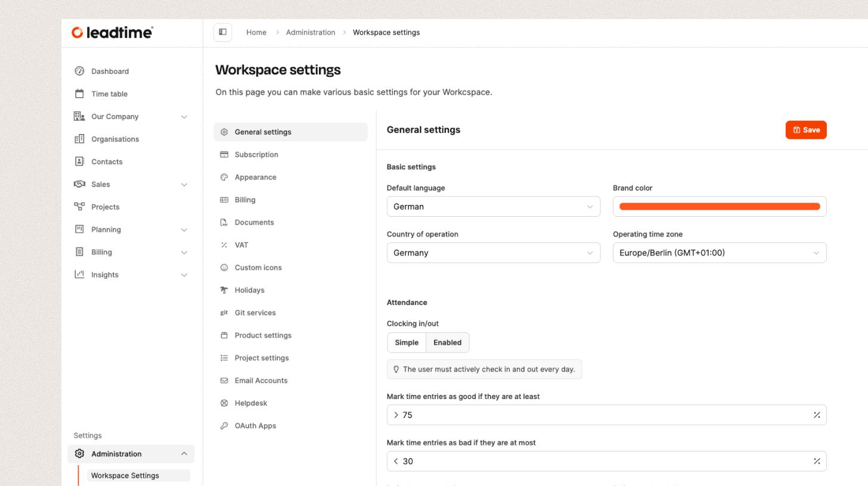
Task: Open the Default language dropdown
Action: click(493, 207)
